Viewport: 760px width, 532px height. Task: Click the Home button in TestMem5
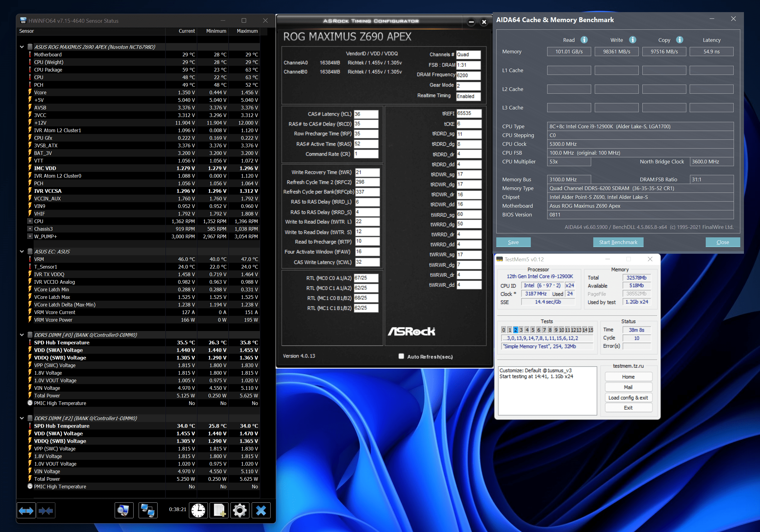tap(628, 376)
